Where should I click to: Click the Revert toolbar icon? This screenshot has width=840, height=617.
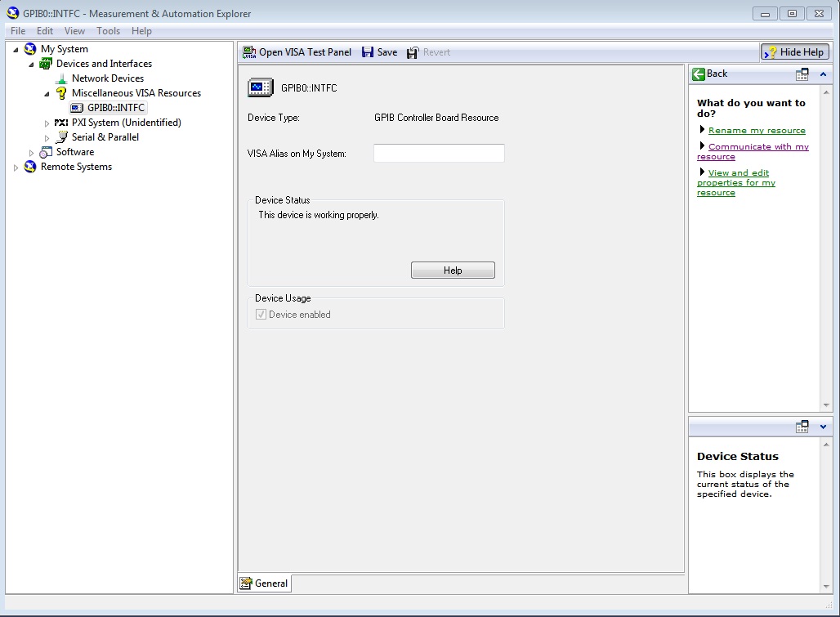click(413, 52)
